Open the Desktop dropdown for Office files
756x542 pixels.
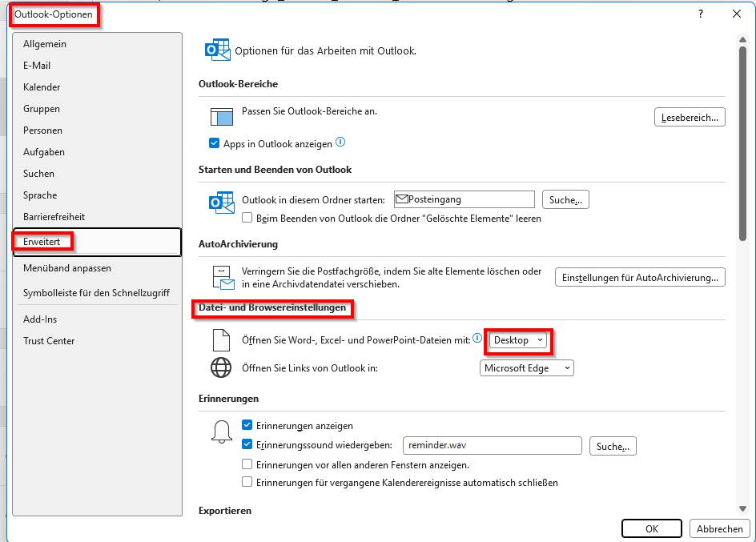click(519, 340)
